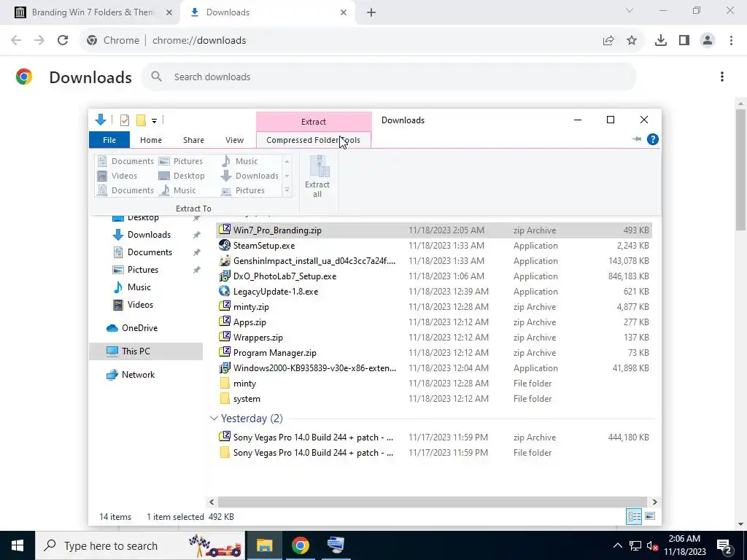The width and height of the screenshot is (747, 560).
Task: Toggle the Chrome side panel icon
Action: (684, 41)
